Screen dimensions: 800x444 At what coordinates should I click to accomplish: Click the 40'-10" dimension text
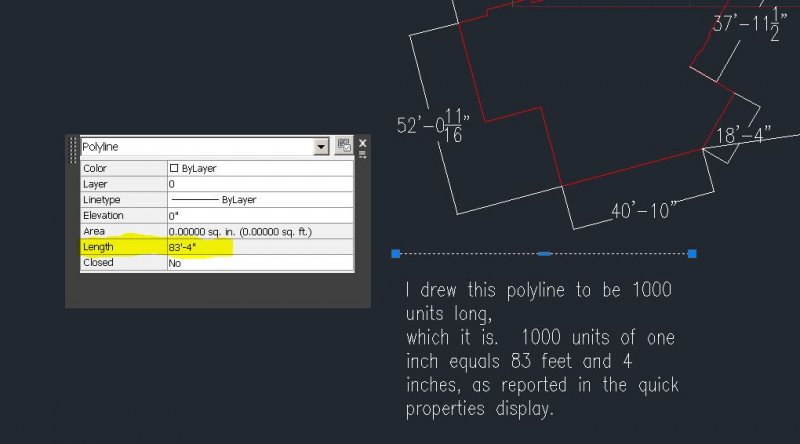point(644,210)
